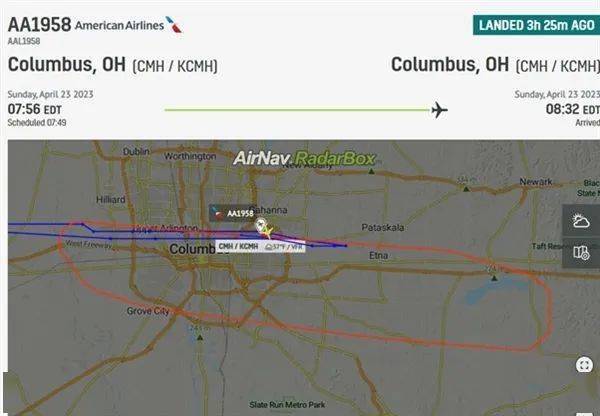Select the aircraft icon on map
This screenshot has height=416, width=600.
[264, 228]
